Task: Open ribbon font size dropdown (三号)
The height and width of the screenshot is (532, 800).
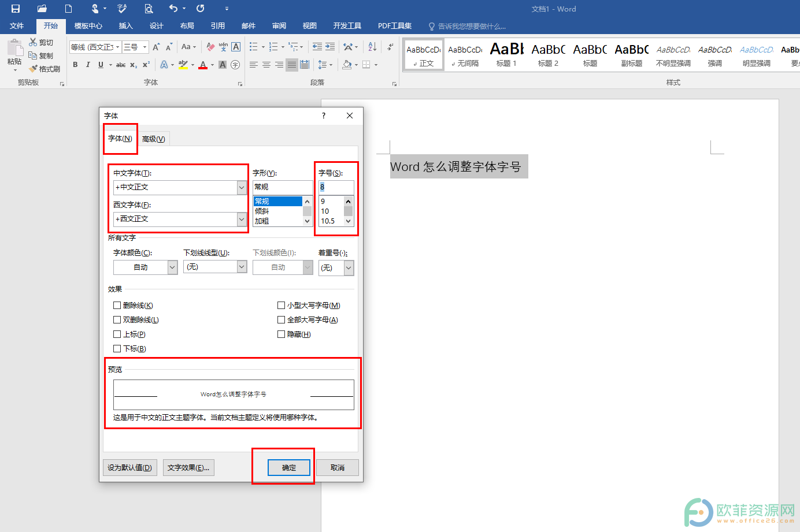Action: [x=145, y=47]
